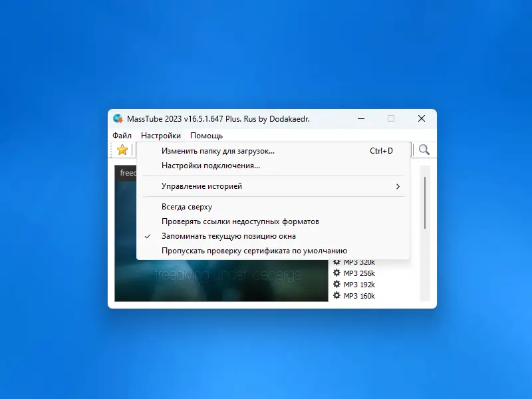Select the MP3 320k format
The width and height of the screenshot is (532, 399).
[x=359, y=262]
